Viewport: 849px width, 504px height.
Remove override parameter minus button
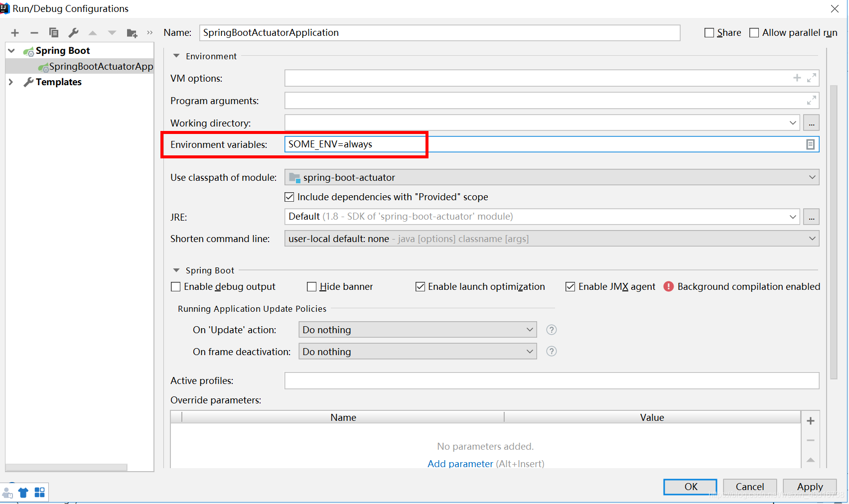coord(811,441)
